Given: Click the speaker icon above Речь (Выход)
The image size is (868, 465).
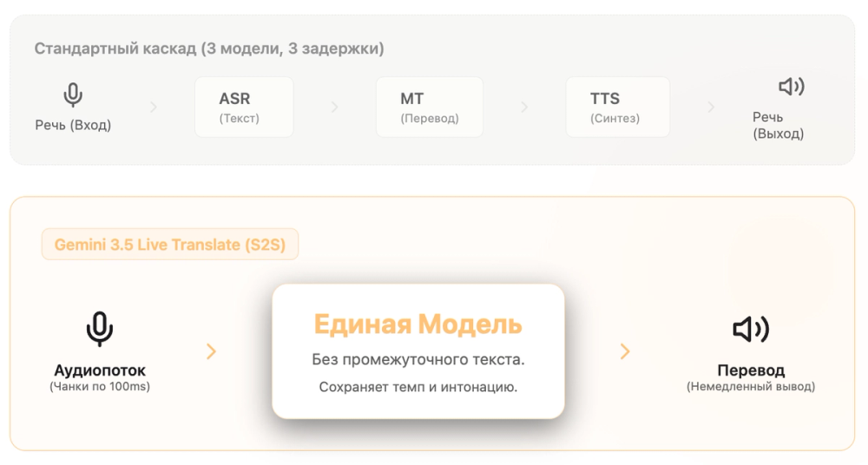Looking at the screenshot, I should tap(791, 87).
